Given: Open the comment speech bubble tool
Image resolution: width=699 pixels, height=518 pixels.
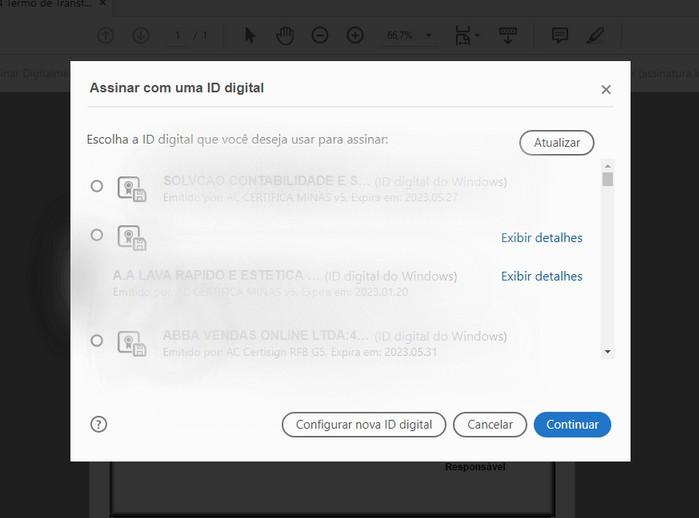Looking at the screenshot, I should [560, 36].
